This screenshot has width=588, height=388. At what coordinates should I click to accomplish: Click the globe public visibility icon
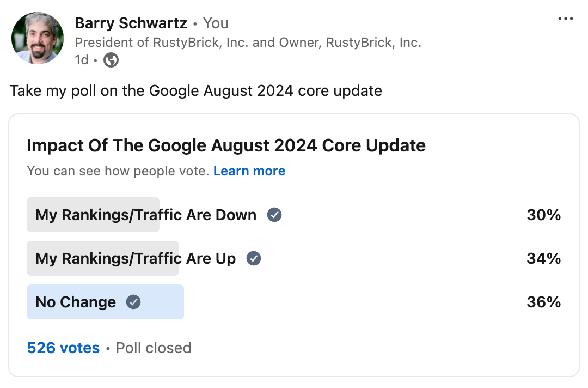pos(111,60)
